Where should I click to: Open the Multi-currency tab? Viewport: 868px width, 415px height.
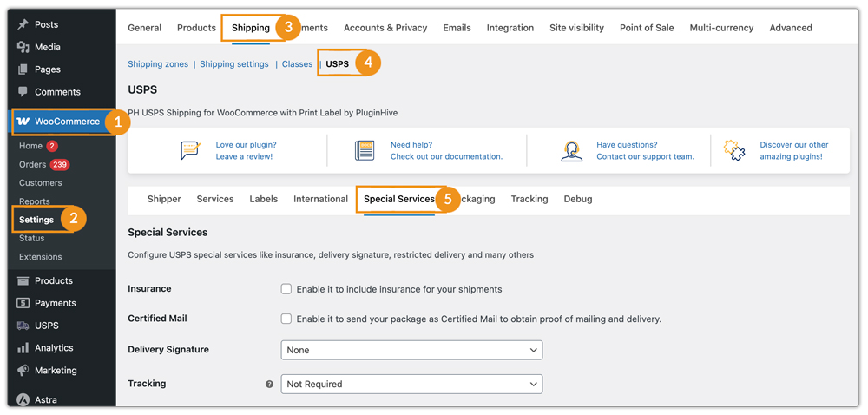(721, 28)
